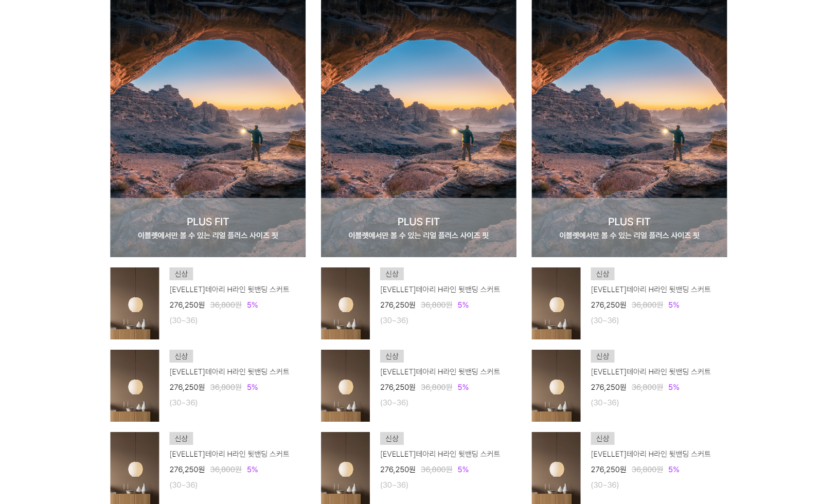The image size is (838, 504).
Task: Open first row left column EVELLET product title
Action: (x=229, y=290)
